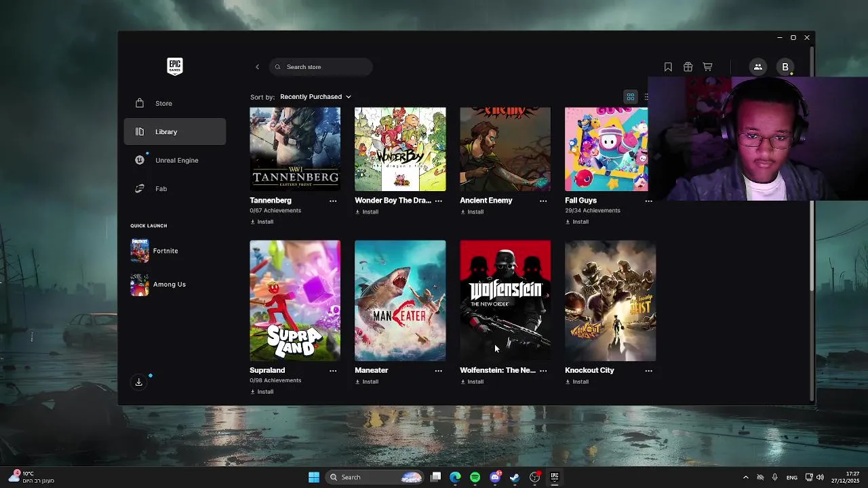Click the library's vertical scrollbar
This screenshot has height=488, width=868.
(x=811, y=247)
